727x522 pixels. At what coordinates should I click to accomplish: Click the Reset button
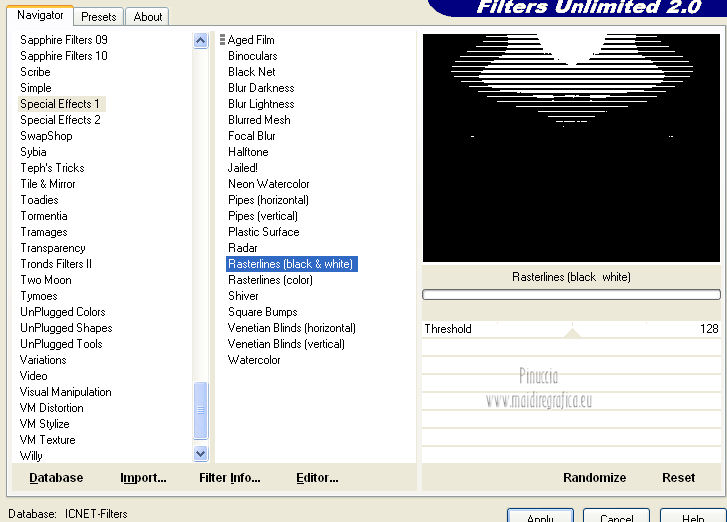678,477
